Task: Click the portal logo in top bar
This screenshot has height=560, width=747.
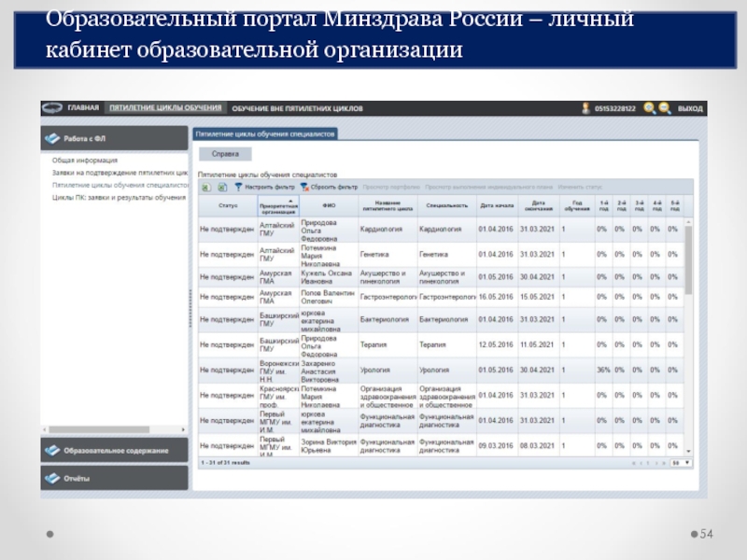Action: 52,108
